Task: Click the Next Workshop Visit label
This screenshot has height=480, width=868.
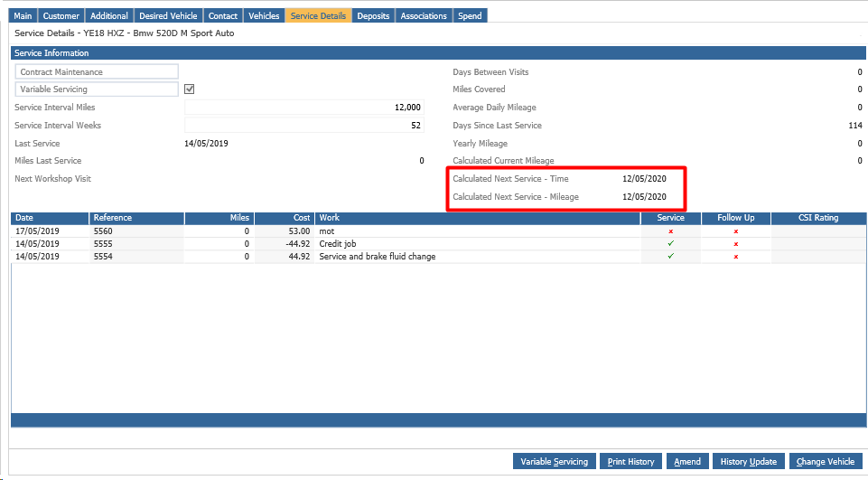Action: click(52, 178)
